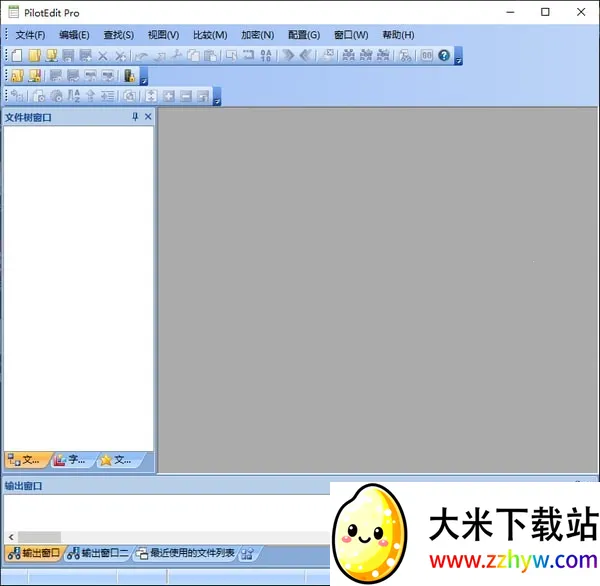Click the output scrollbar left arrow
This screenshot has height=586, width=600.
11,537
